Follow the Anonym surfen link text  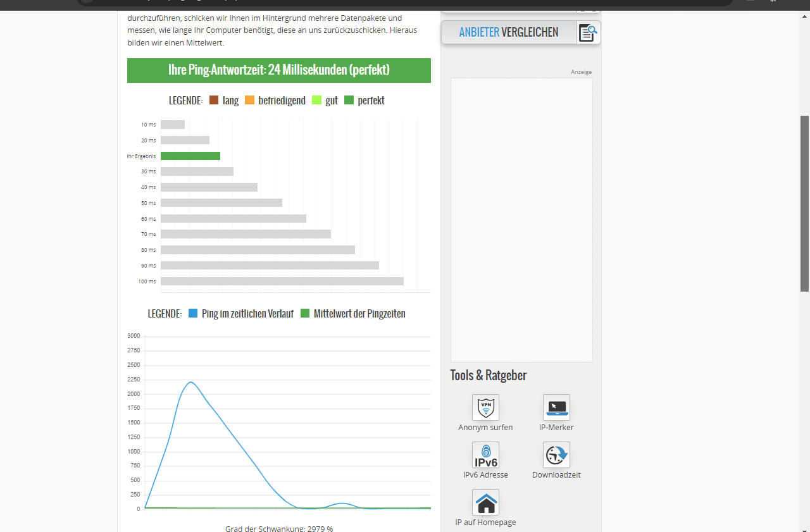[485, 428]
